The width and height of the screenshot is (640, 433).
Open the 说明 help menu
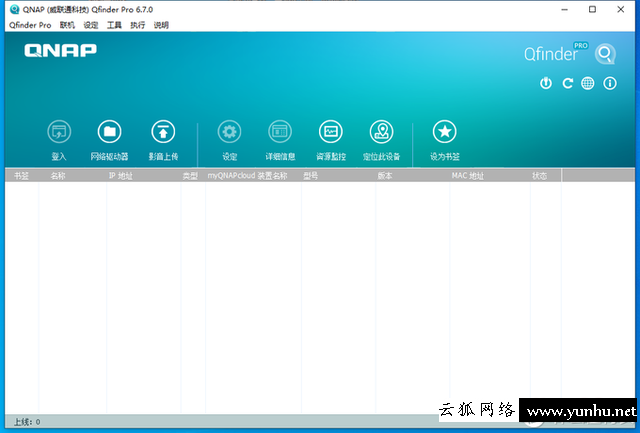(161, 25)
